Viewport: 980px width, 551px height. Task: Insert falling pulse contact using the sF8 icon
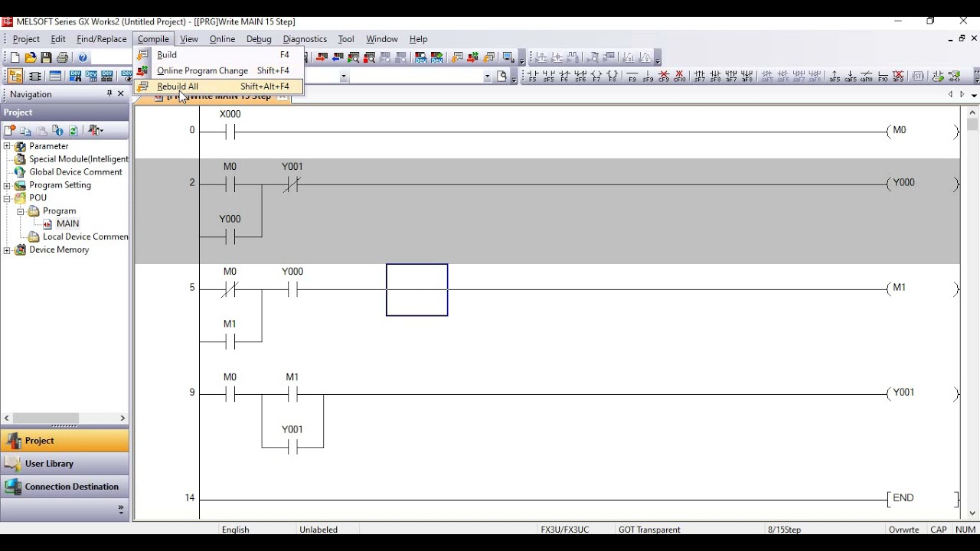tap(715, 77)
